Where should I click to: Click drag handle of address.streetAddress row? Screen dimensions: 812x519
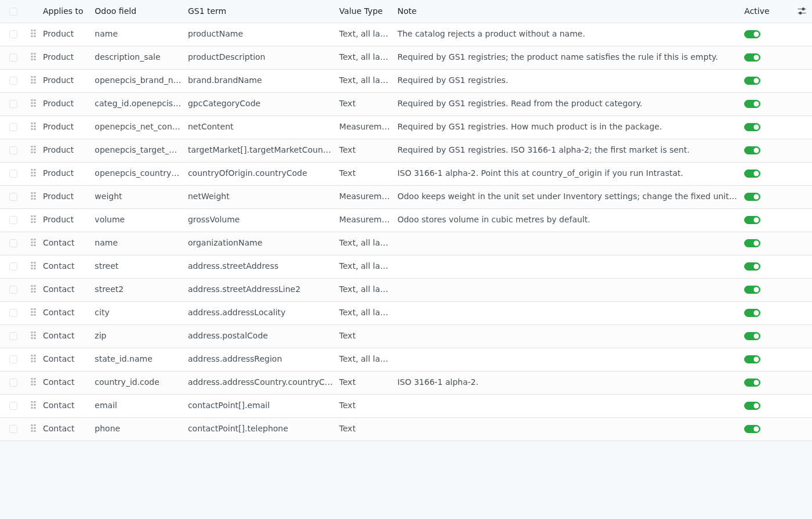click(x=33, y=266)
